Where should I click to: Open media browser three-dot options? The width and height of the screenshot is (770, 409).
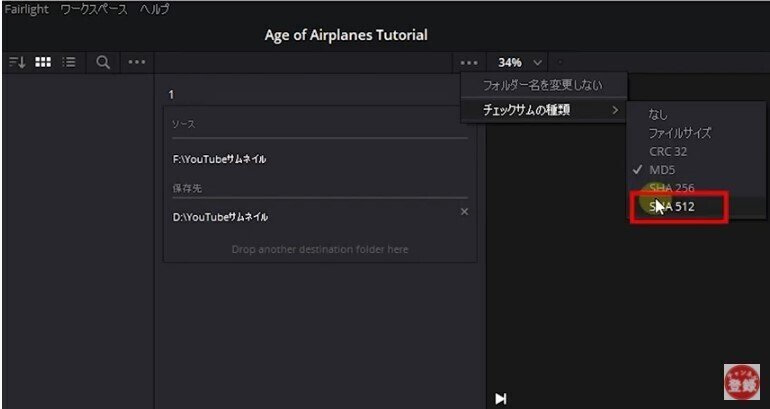[x=136, y=62]
